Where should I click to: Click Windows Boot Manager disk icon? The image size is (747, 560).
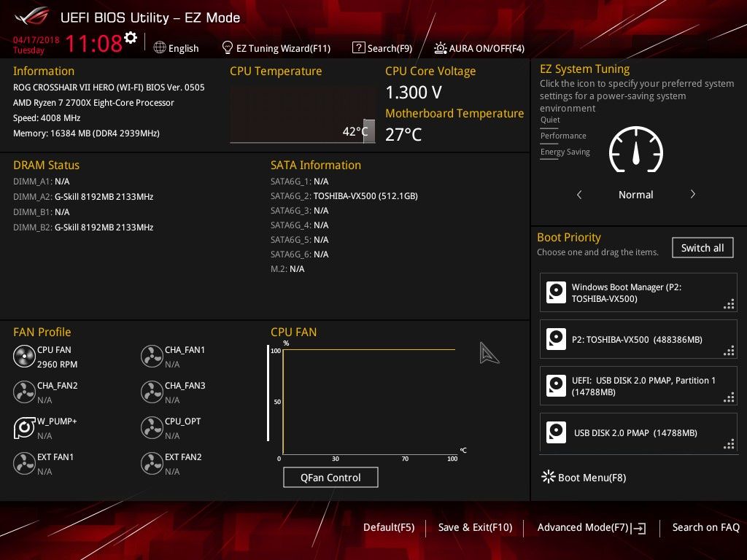coord(556,292)
